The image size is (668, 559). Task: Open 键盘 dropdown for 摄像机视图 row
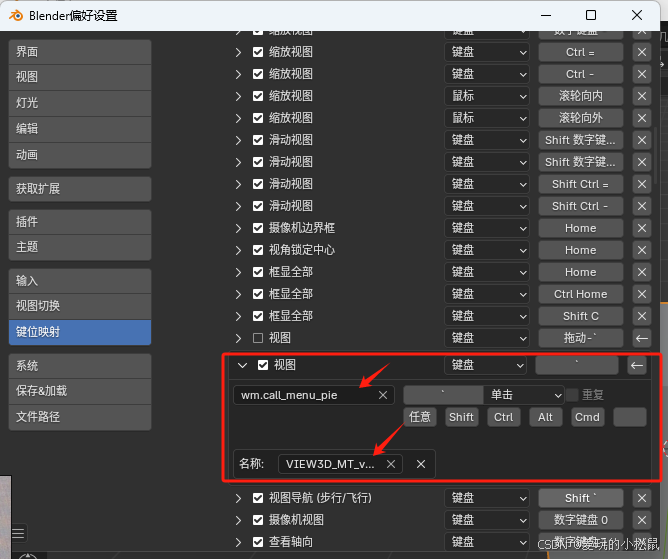pyautogui.click(x=487, y=520)
